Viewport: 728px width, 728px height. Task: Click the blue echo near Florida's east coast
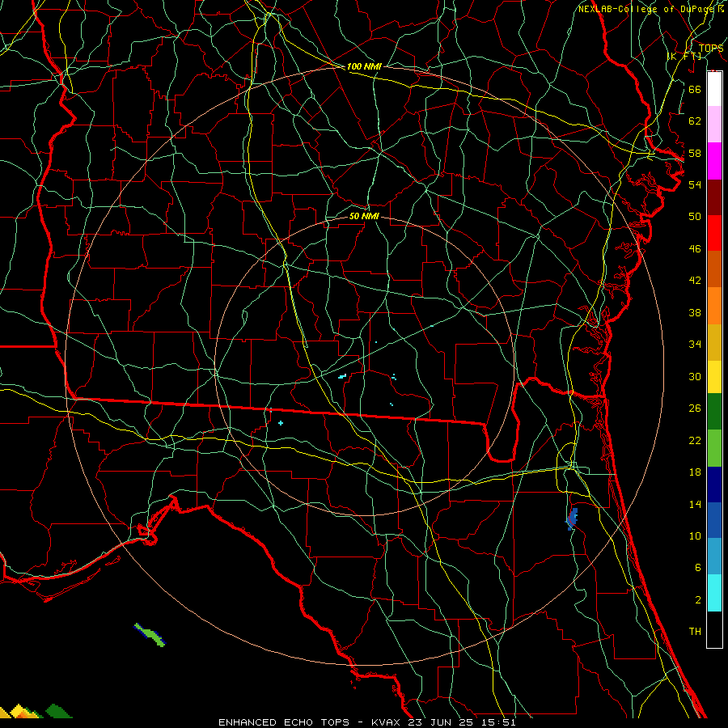(x=572, y=519)
